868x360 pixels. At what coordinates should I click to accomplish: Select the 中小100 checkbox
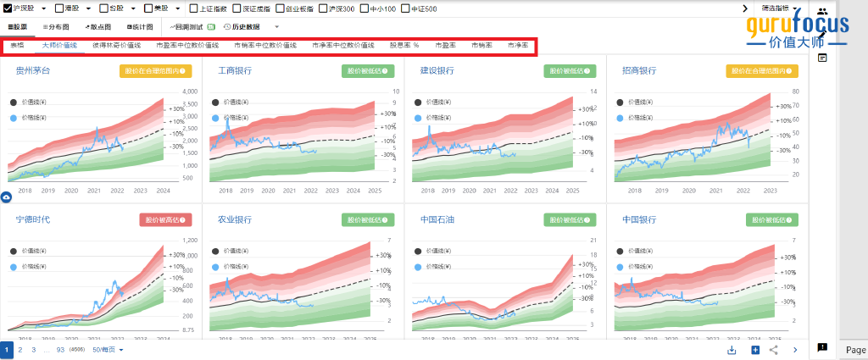[364, 8]
